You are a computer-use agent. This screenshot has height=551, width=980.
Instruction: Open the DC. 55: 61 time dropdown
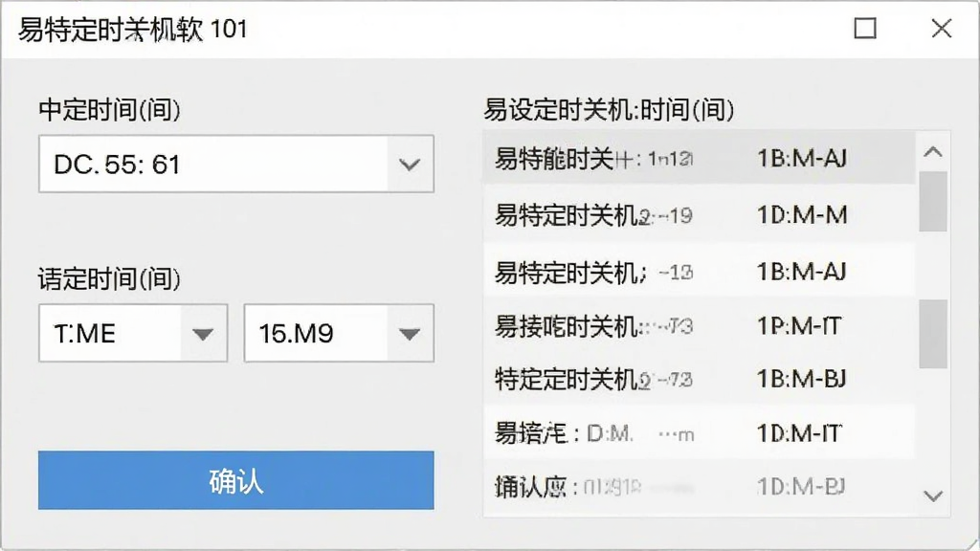(x=410, y=165)
